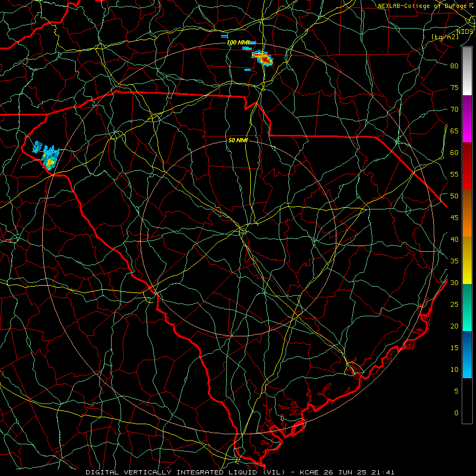Click the NIDS label near color scale
Image resolution: width=476 pixels, height=476 pixels.
[464, 31]
